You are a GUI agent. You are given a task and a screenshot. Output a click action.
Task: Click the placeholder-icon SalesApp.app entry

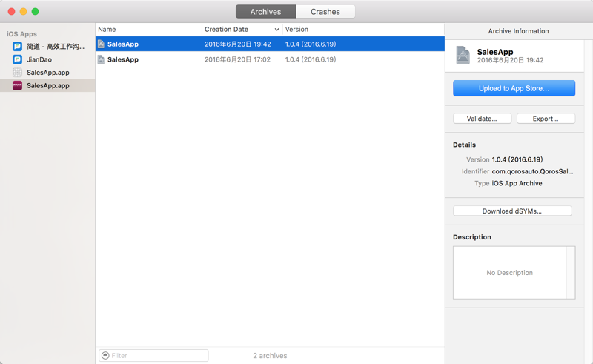[x=47, y=72]
